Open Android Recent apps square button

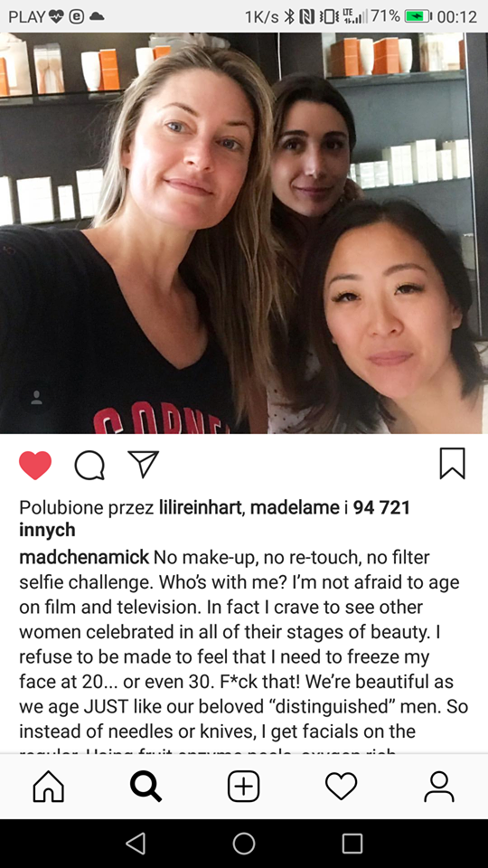coord(352,844)
